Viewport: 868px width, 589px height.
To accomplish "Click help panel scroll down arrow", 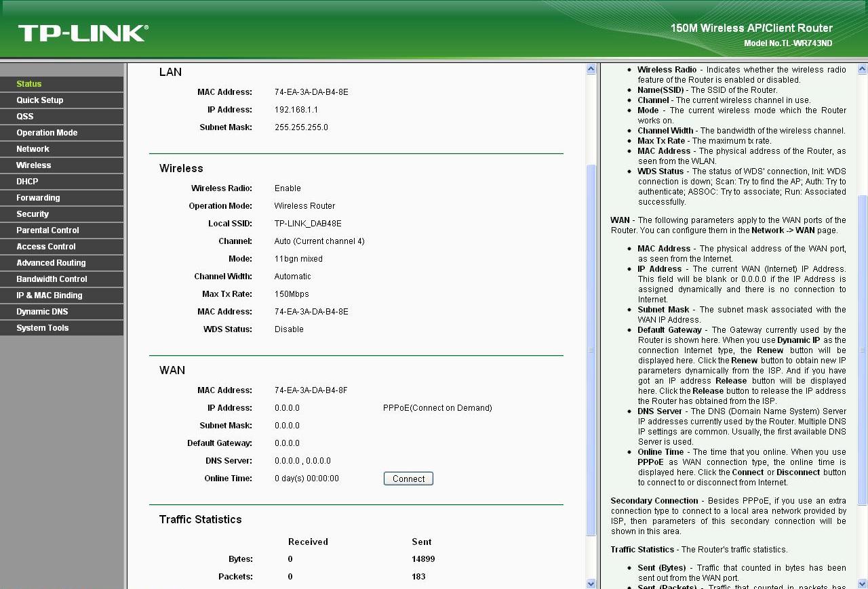I will (863, 584).
